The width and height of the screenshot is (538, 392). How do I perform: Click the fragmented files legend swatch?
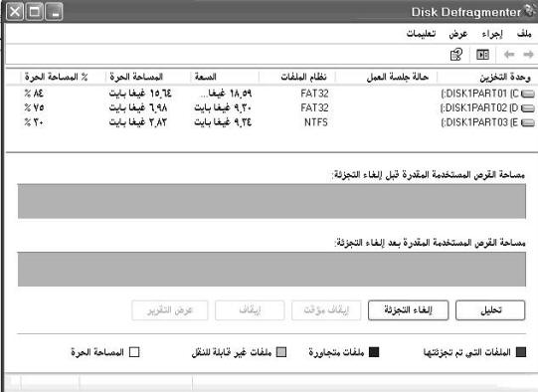[521, 352]
